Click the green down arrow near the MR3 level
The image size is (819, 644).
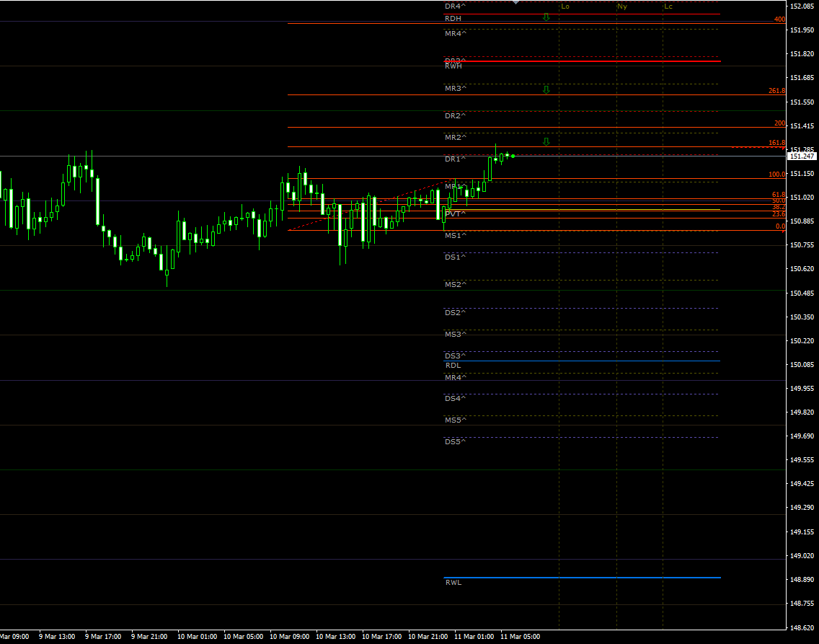[546, 89]
